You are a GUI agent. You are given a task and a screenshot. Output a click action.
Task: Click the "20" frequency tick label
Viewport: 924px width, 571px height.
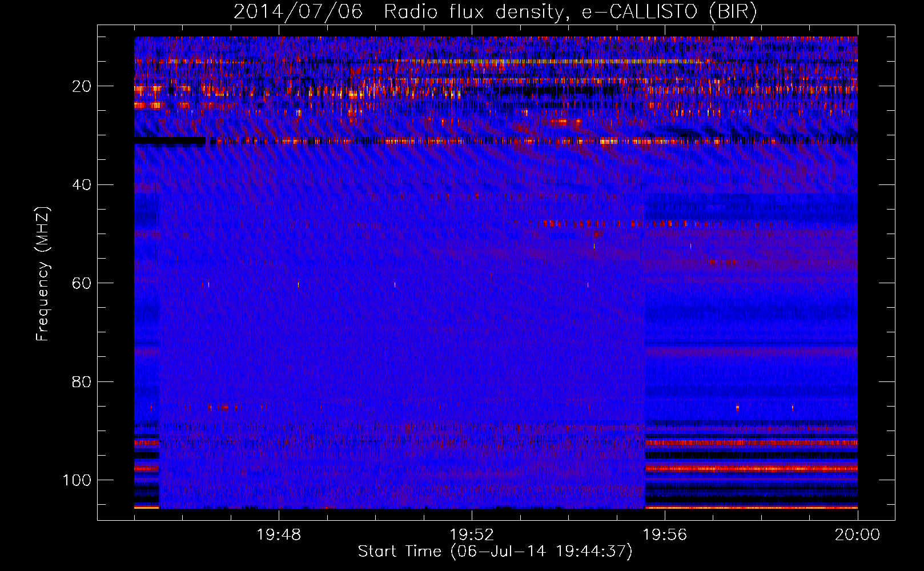pyautogui.click(x=82, y=86)
